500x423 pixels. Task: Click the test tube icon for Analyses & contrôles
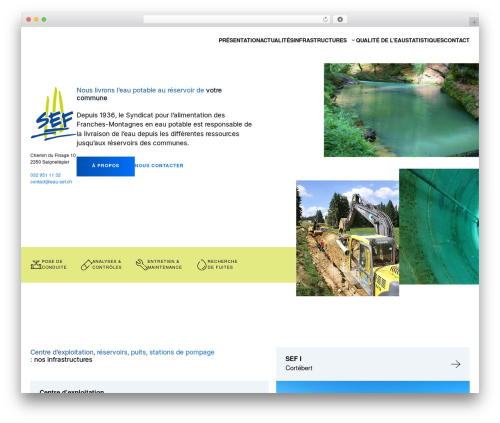tap(86, 265)
